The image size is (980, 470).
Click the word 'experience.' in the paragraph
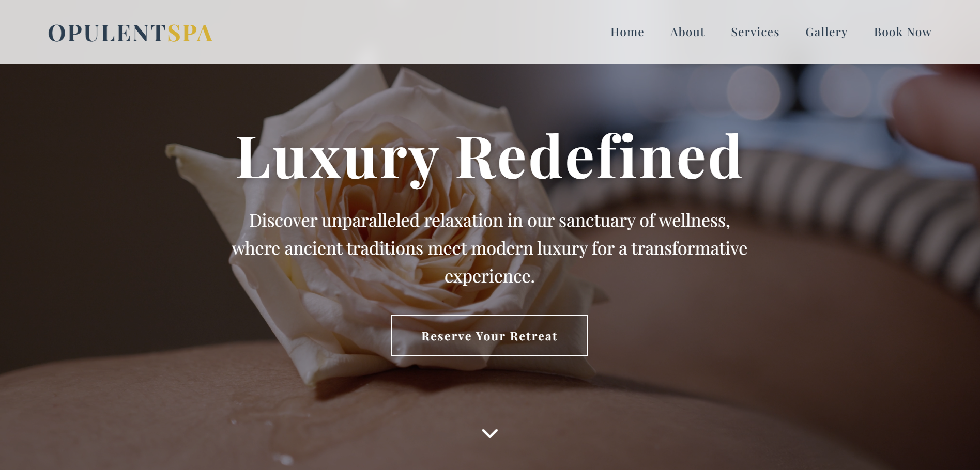(x=489, y=277)
